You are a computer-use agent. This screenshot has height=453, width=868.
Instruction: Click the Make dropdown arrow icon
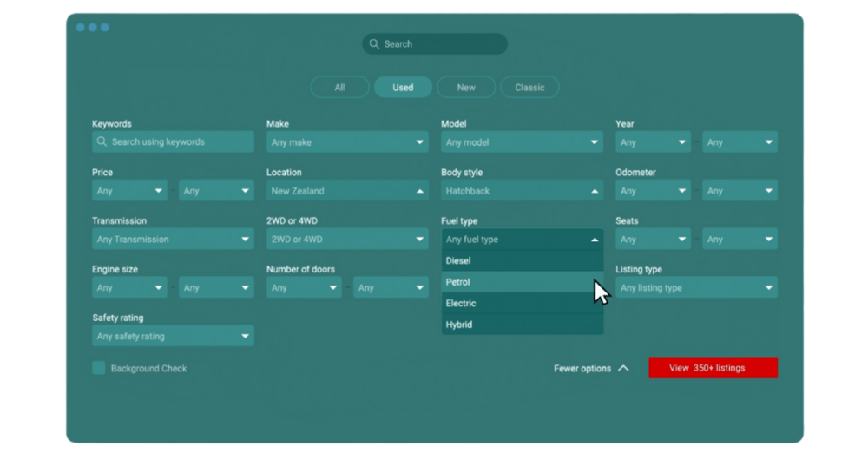[419, 142]
